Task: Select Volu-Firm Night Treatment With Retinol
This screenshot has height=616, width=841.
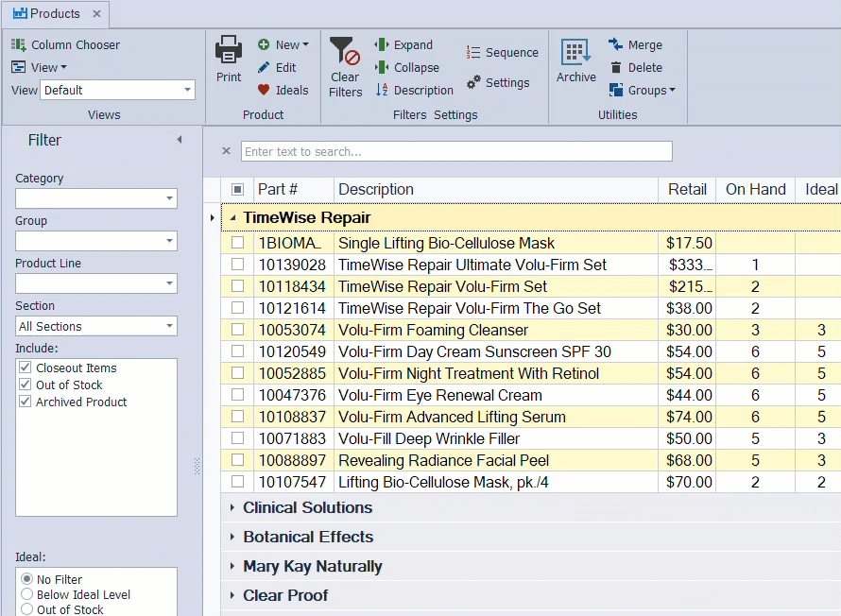Action: pyautogui.click(x=469, y=373)
